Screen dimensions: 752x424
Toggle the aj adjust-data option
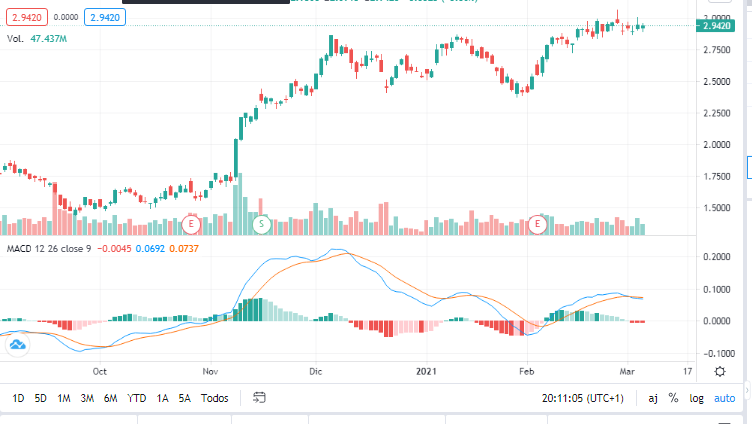[x=653, y=398]
